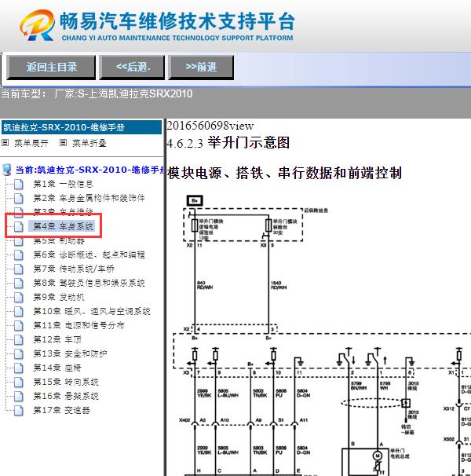Click the 凯迪拉克-SRX-2010-维修手册 panel header
471x476 pixels.
click(82, 127)
